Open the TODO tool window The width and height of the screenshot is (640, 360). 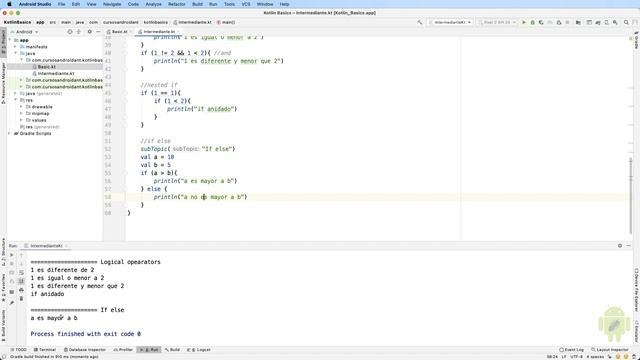(x=18, y=350)
